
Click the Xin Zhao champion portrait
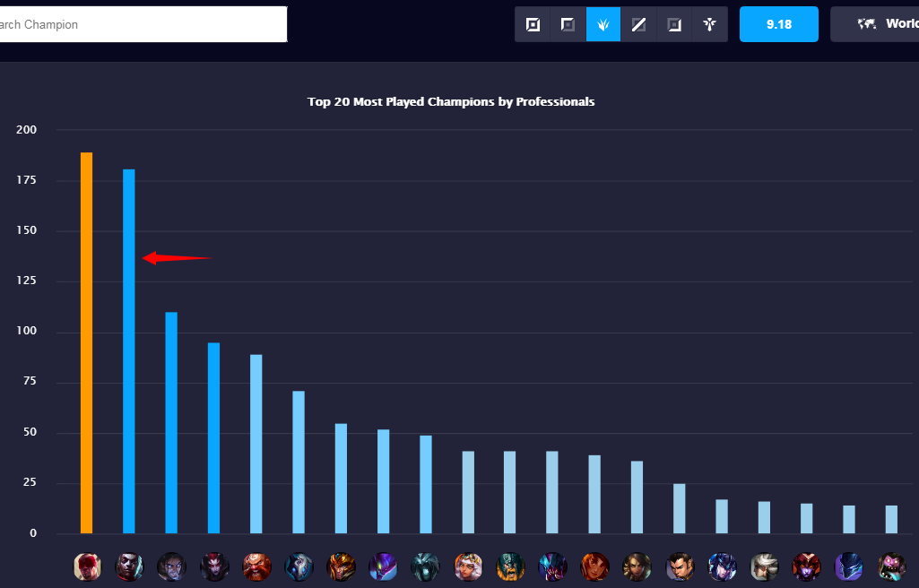point(681,566)
